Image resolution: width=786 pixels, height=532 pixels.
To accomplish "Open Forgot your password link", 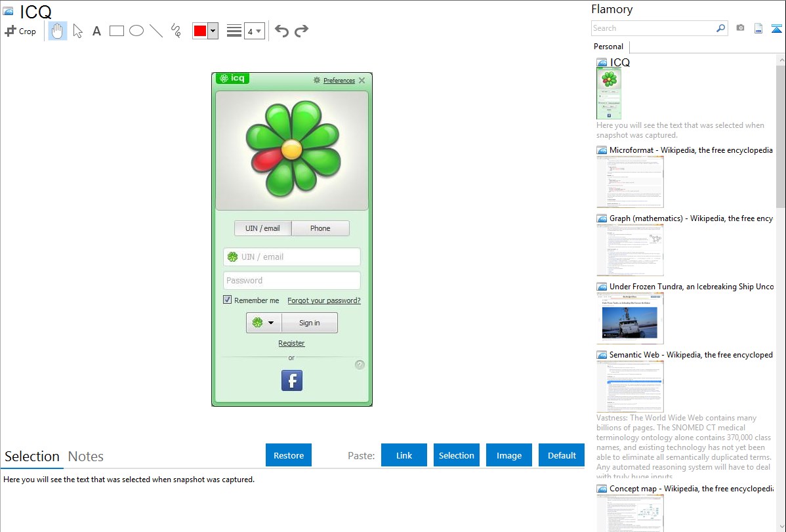I will [324, 300].
